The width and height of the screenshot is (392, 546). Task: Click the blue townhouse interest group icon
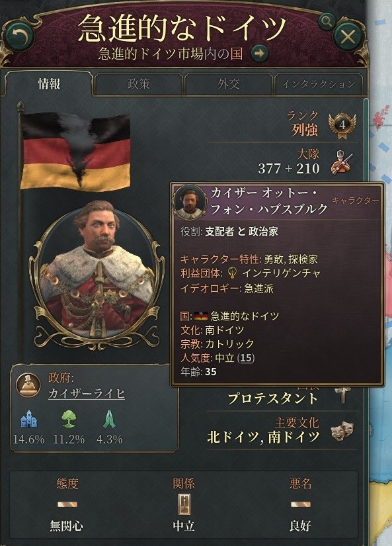28,418
